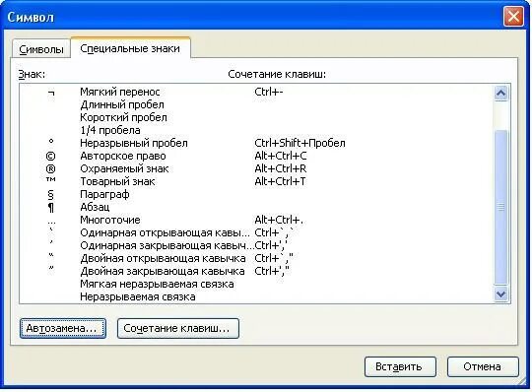The width and height of the screenshot is (532, 392).
Task: Click the Ctrl+- shortcut text
Action: 269,92
